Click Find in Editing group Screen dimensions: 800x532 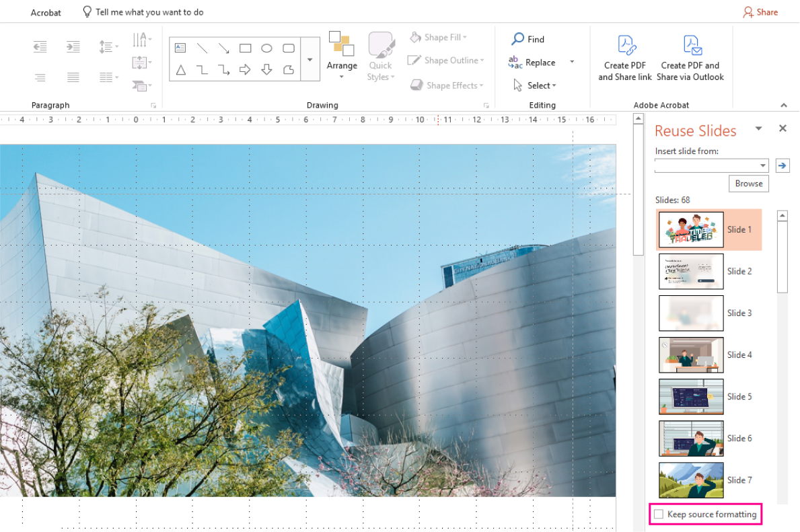pyautogui.click(x=528, y=39)
